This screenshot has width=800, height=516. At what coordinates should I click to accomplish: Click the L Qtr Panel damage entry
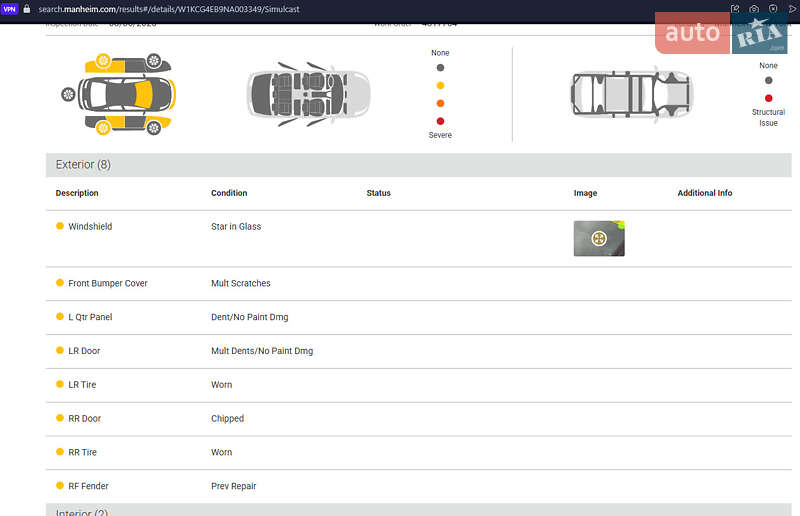90,317
